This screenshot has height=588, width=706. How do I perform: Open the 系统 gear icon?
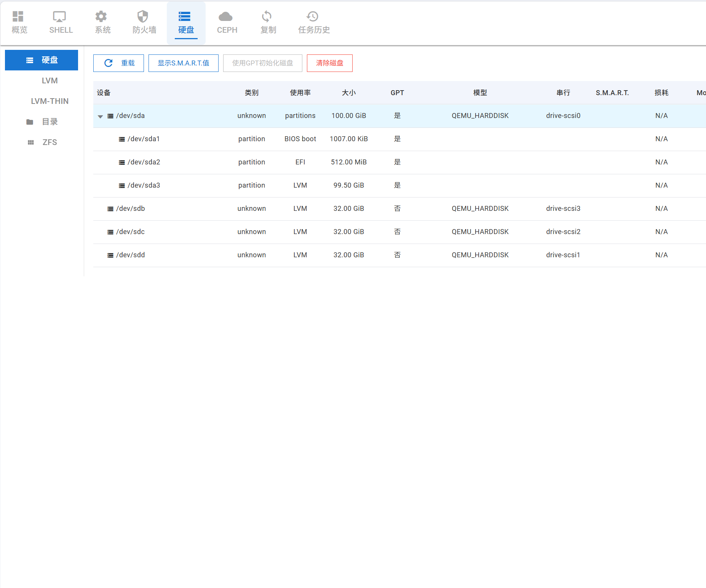point(101,16)
